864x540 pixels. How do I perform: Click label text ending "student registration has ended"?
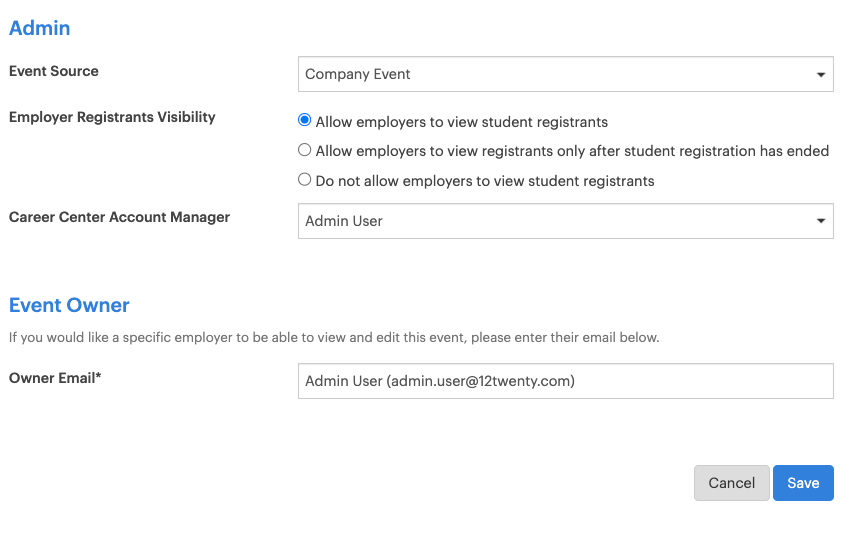pos(572,151)
